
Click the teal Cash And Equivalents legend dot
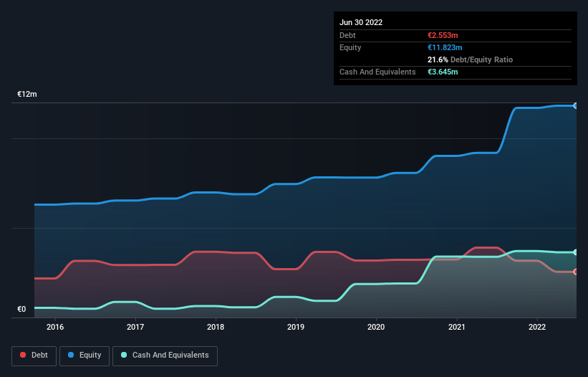click(x=124, y=355)
